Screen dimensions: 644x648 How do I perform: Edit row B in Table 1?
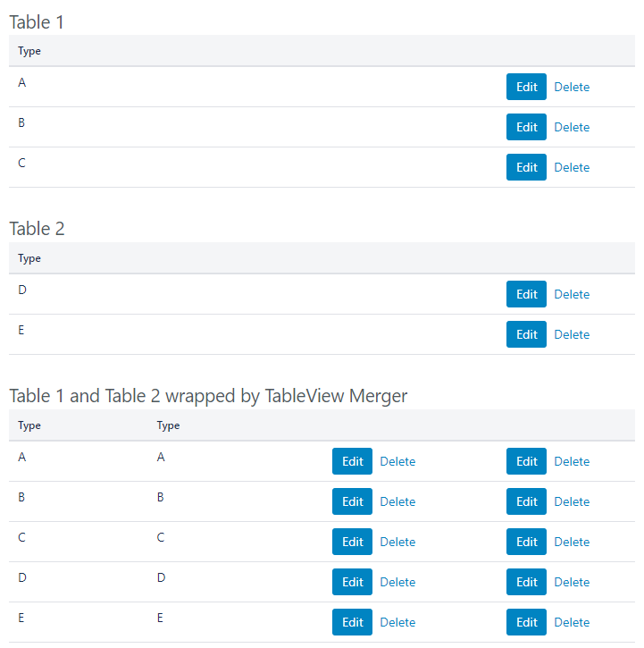pos(526,127)
